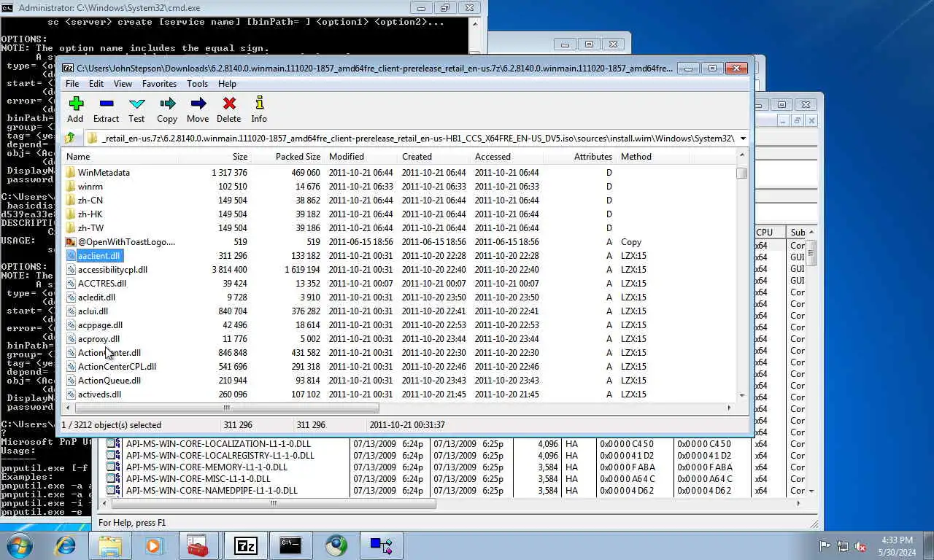Click the Action Center flag tray icon
Image resolution: width=934 pixels, height=560 pixels.
[825, 545]
